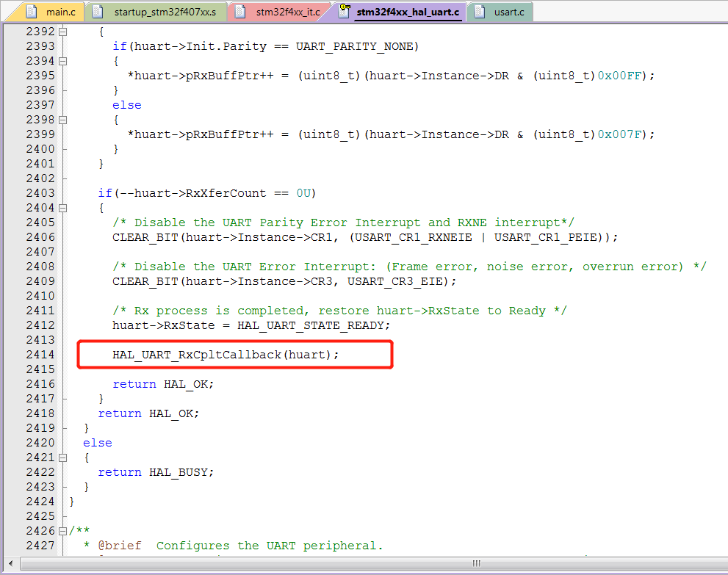Click the usart.c file icon

[480, 11]
